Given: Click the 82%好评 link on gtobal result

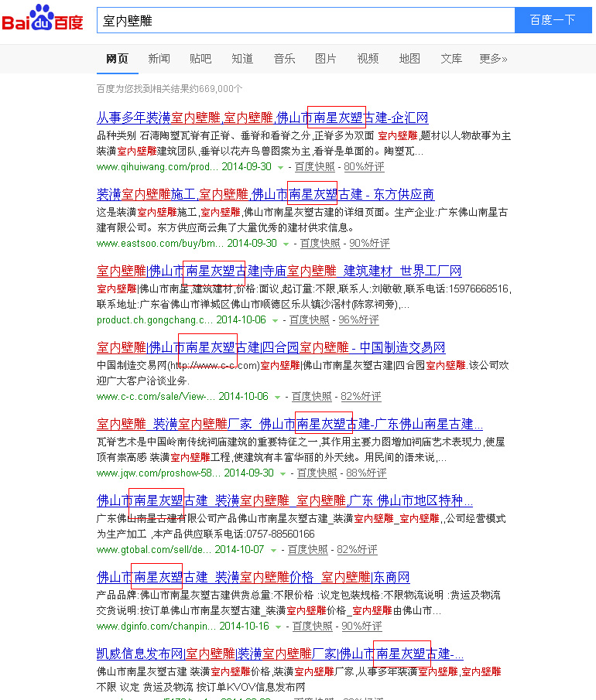Looking at the screenshot, I should tap(357, 549).
